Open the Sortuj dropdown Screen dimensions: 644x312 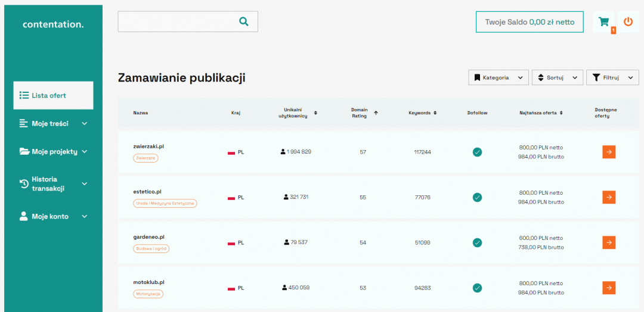point(557,77)
